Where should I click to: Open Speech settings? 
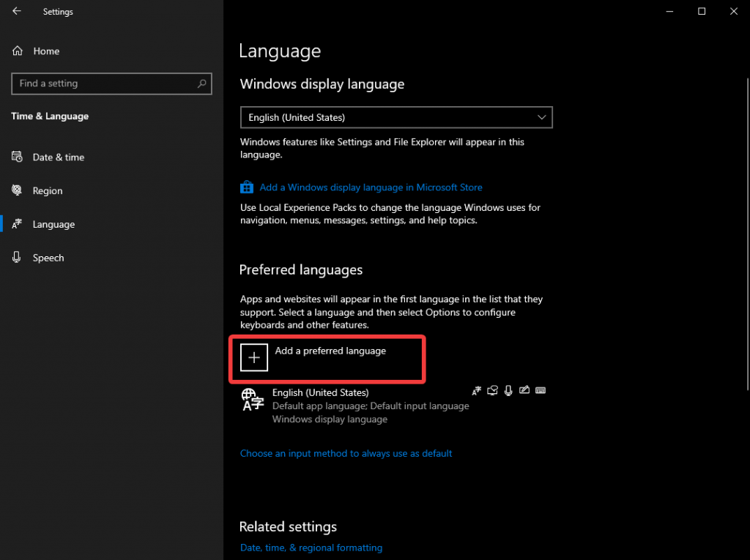tap(48, 258)
